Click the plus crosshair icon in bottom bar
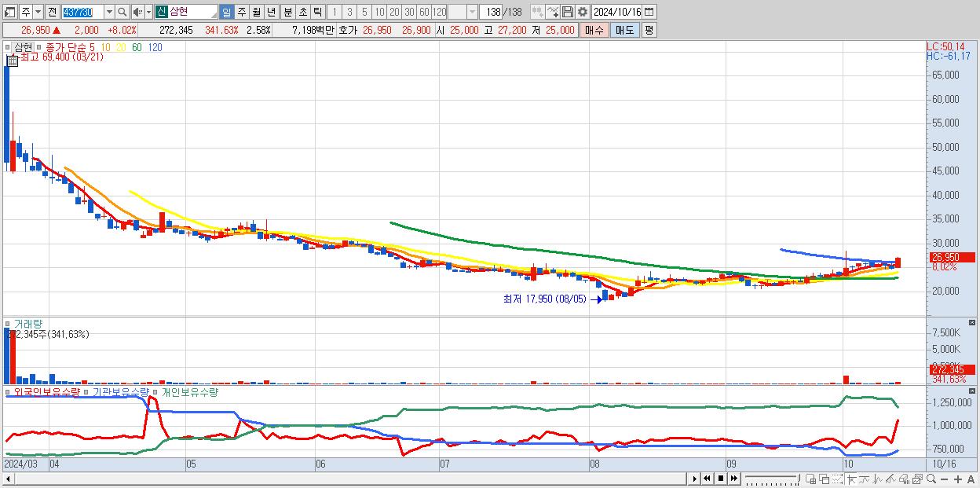Viewport: 980px width, 488px height. click(960, 478)
